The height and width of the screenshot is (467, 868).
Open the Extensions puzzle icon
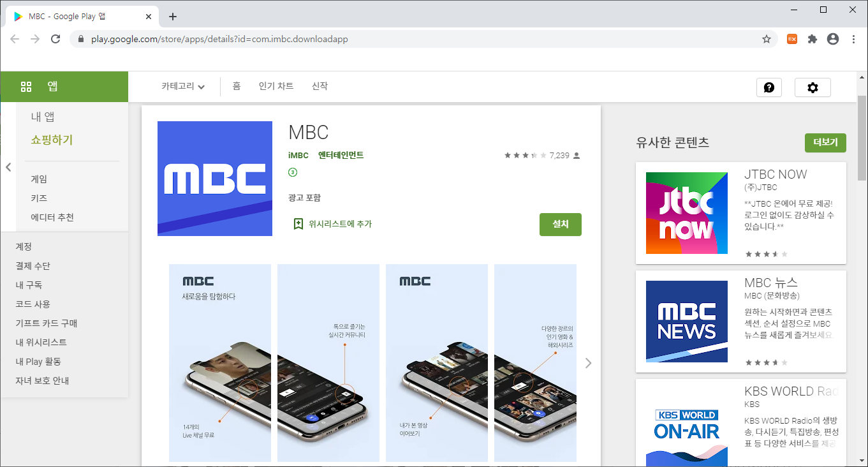point(813,39)
